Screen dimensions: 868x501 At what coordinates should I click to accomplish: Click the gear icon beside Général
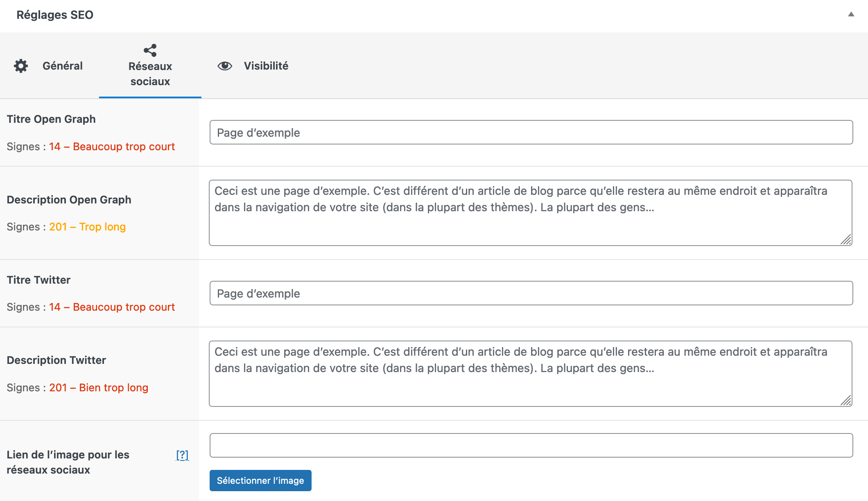[x=21, y=65]
